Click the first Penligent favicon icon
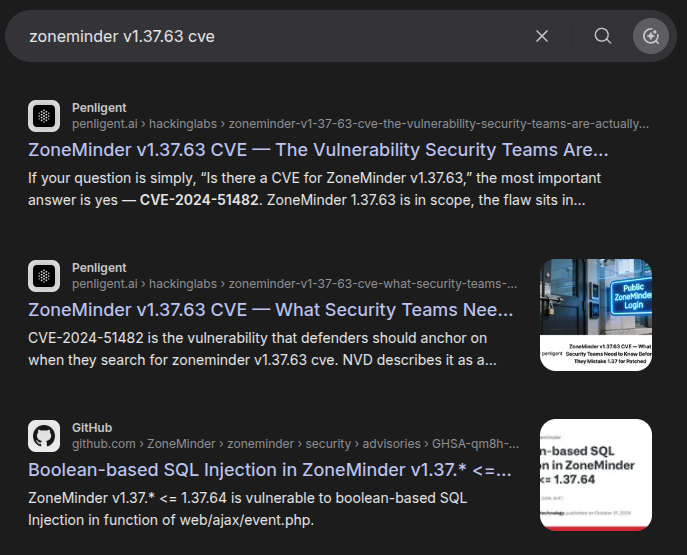The image size is (687, 555). [x=44, y=116]
